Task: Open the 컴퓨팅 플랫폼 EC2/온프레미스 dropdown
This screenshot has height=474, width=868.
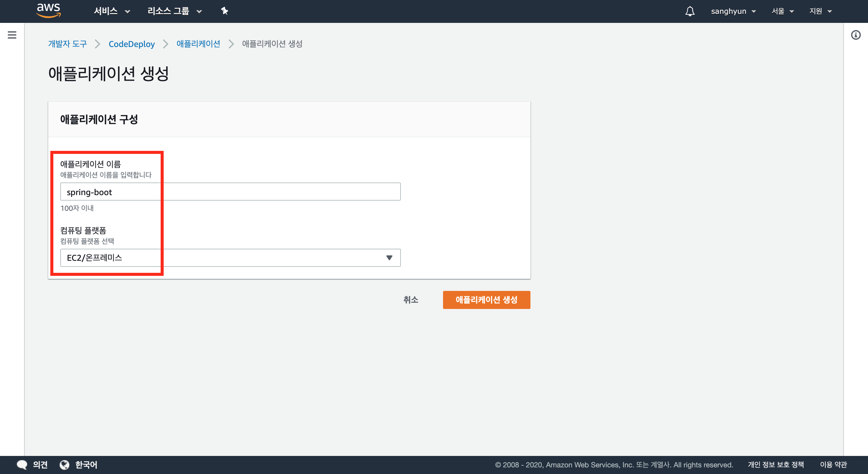Action: point(230,257)
